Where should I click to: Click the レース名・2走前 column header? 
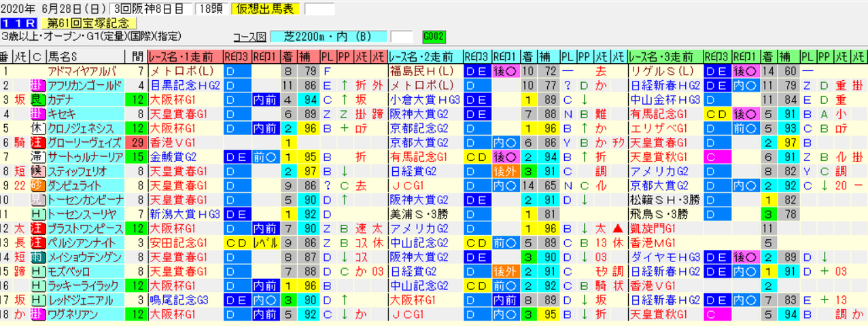[426, 56]
